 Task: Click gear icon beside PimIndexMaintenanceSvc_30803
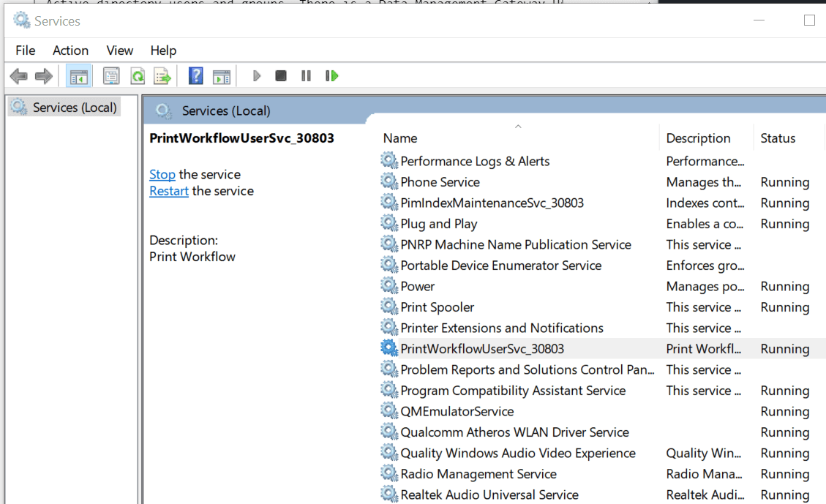tap(389, 202)
